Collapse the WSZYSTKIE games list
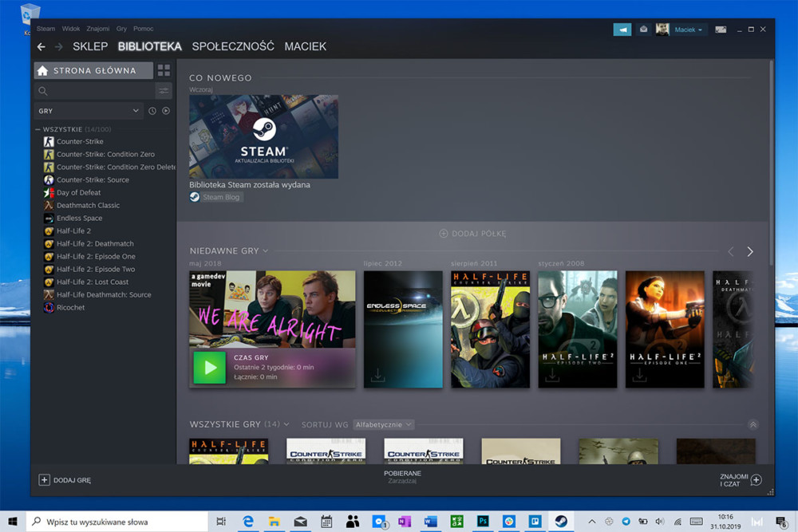The height and width of the screenshot is (532, 798). [38, 129]
